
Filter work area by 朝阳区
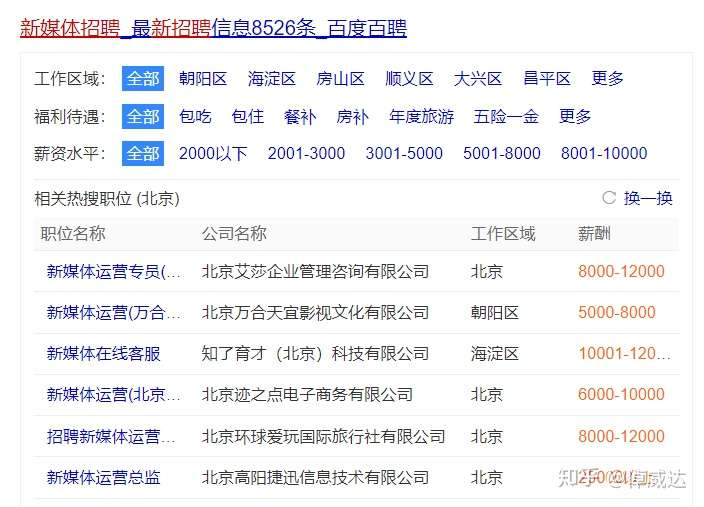[x=203, y=79]
